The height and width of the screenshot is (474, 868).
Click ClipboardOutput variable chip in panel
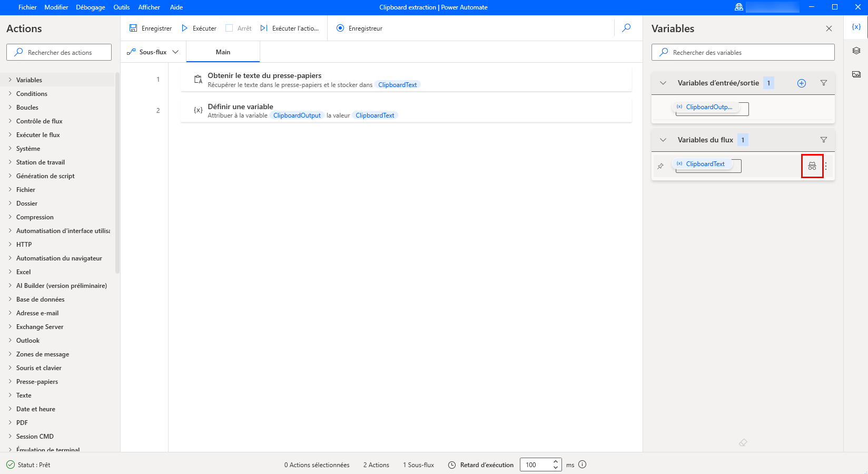click(x=705, y=107)
